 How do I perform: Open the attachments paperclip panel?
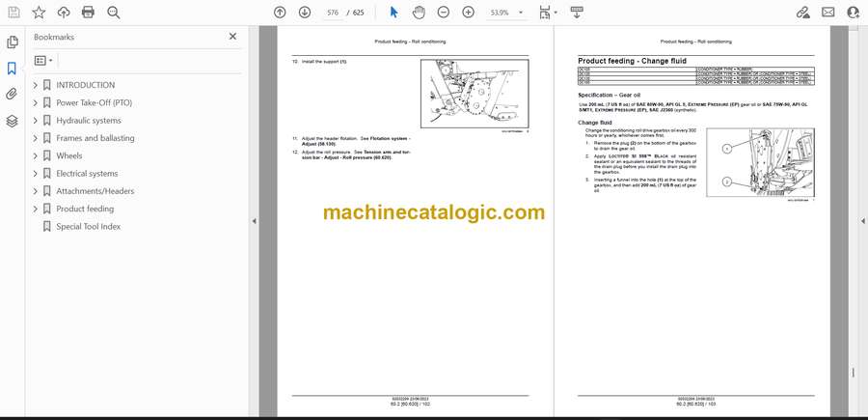(12, 95)
